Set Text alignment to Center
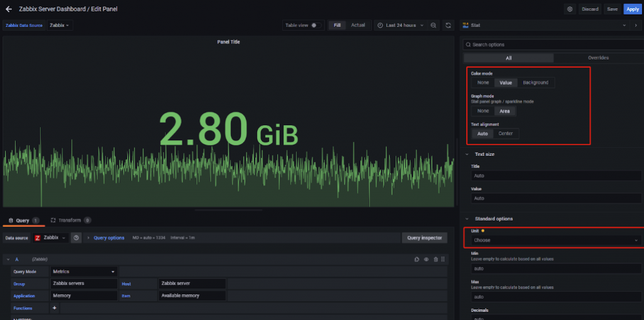The width and height of the screenshot is (644, 320). pyautogui.click(x=506, y=133)
